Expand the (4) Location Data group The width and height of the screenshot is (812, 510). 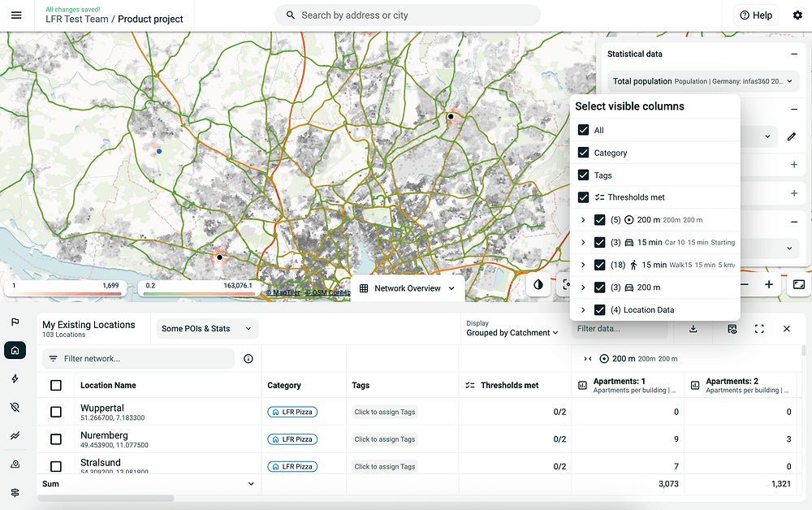coord(583,309)
